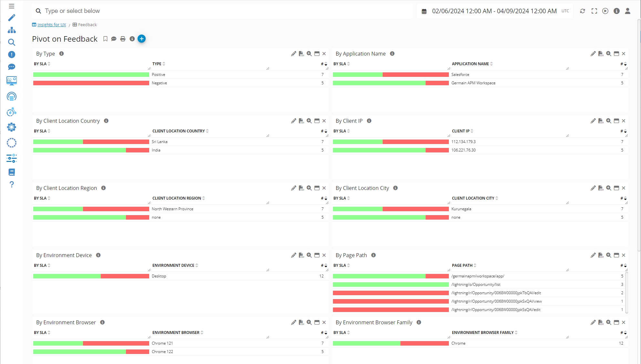Export By Application Name panel as CSV
Screen dimensions: 641x364
[601, 54]
